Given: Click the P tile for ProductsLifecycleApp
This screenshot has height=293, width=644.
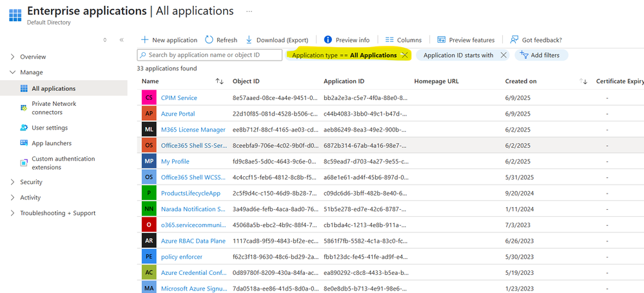Looking at the screenshot, I should (149, 193).
